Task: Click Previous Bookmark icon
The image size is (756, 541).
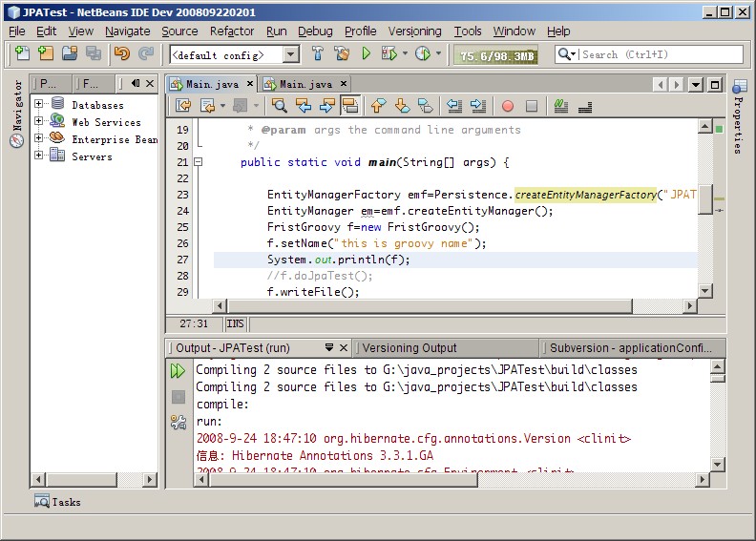Action: tap(379, 105)
